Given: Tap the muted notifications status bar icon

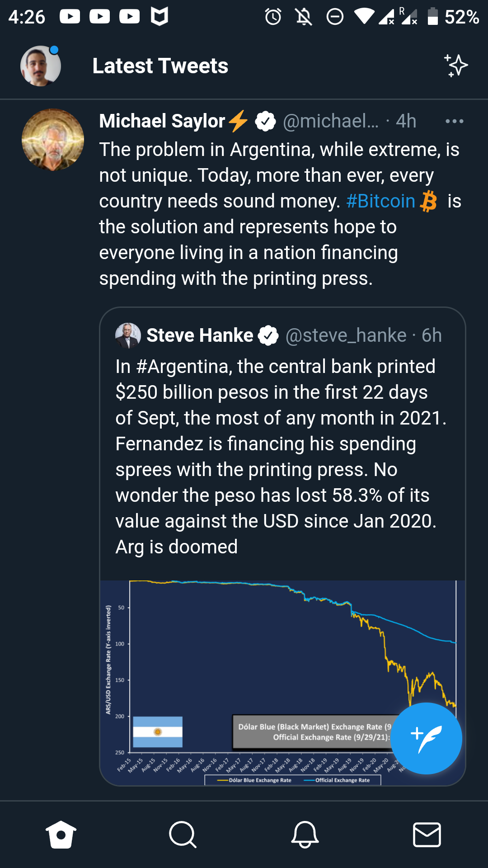Looking at the screenshot, I should [x=304, y=17].
